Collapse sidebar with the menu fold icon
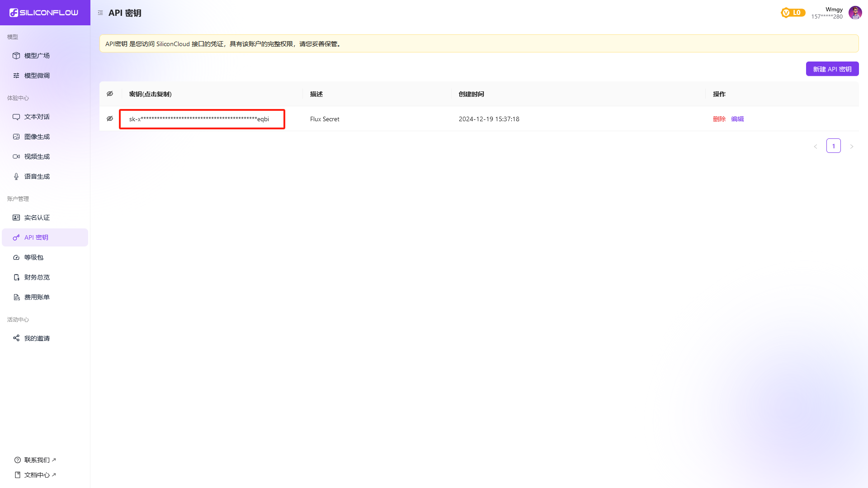868x488 pixels. click(x=100, y=13)
